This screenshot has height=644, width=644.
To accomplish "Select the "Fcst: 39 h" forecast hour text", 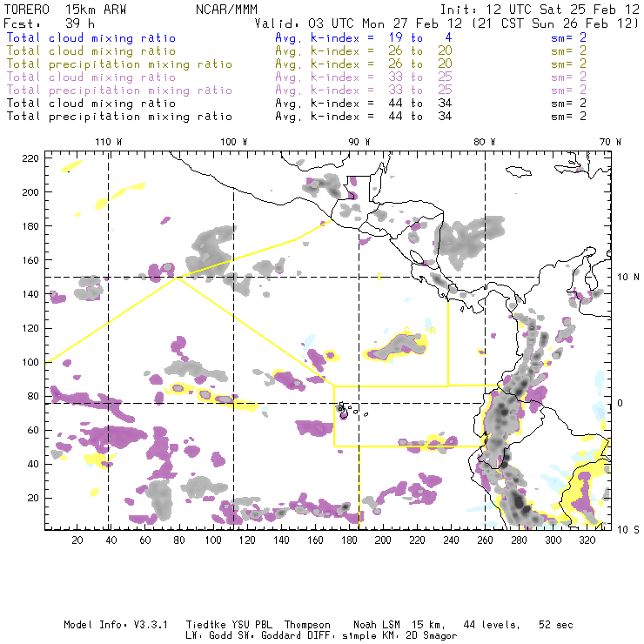I will click(49, 23).
